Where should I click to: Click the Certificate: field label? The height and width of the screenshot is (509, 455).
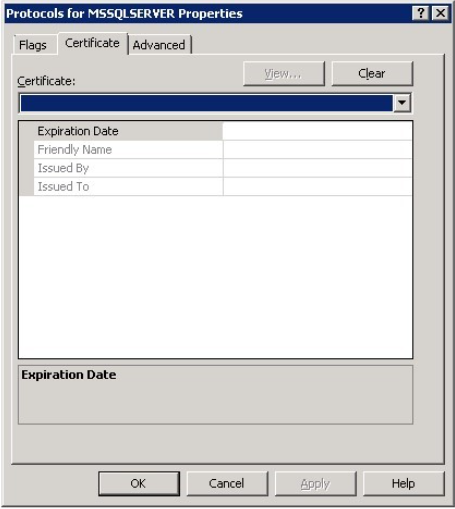46,81
